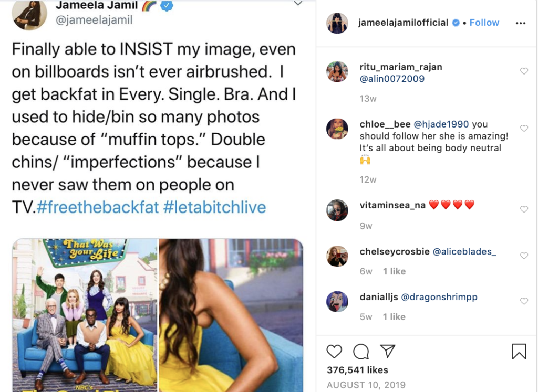Open The Good Place cast poster image
Image resolution: width=538 pixels, height=392 pixels.
(x=85, y=315)
